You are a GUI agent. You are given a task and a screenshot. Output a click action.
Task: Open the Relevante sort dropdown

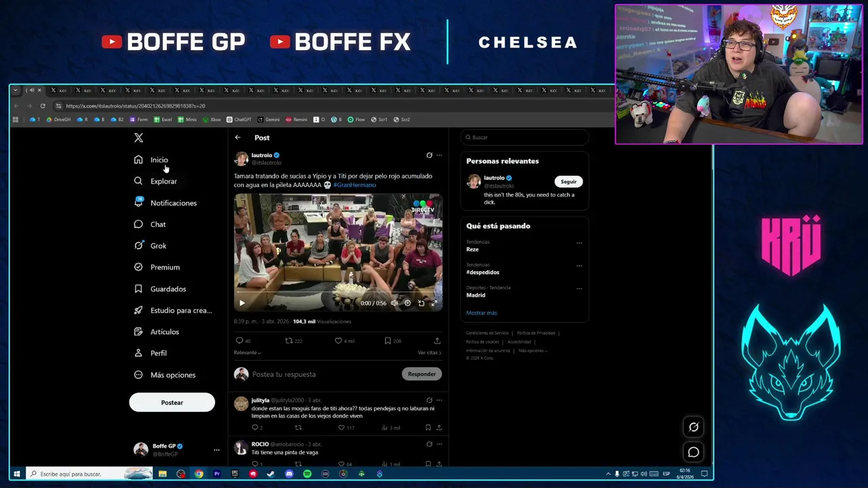(248, 352)
